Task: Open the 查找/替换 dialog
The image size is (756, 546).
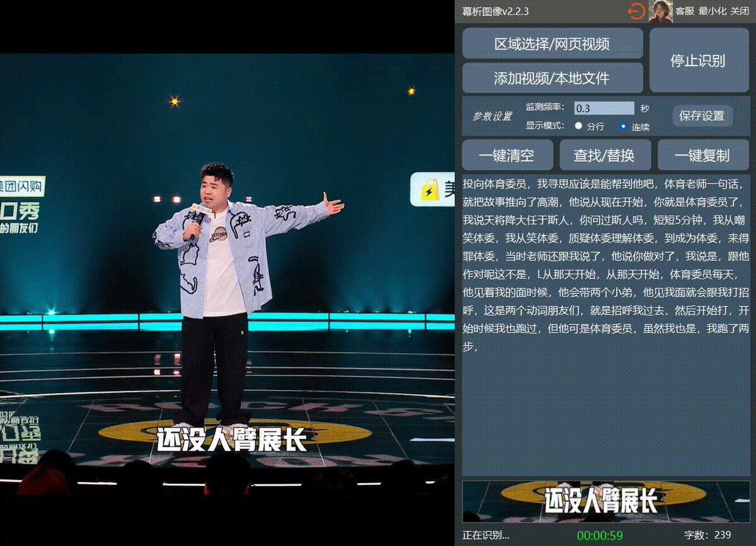Action: (605, 155)
